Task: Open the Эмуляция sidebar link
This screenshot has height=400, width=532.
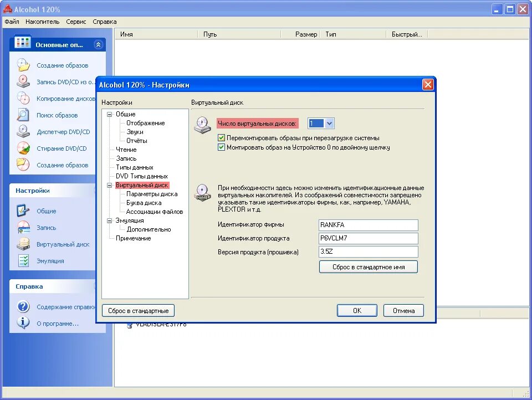Action: click(x=50, y=261)
